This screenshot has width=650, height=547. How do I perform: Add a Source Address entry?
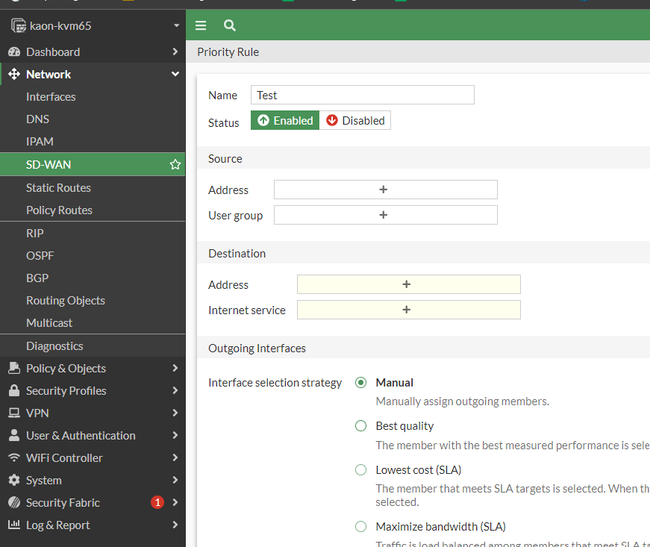coord(385,190)
